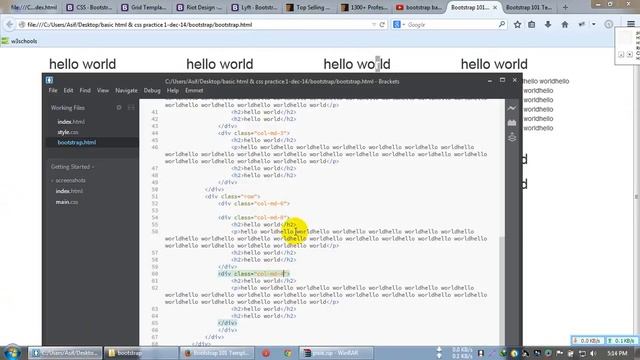This screenshot has width=640, height=360.
Task: Click the flag Action Center tray icon
Action: click(560, 353)
